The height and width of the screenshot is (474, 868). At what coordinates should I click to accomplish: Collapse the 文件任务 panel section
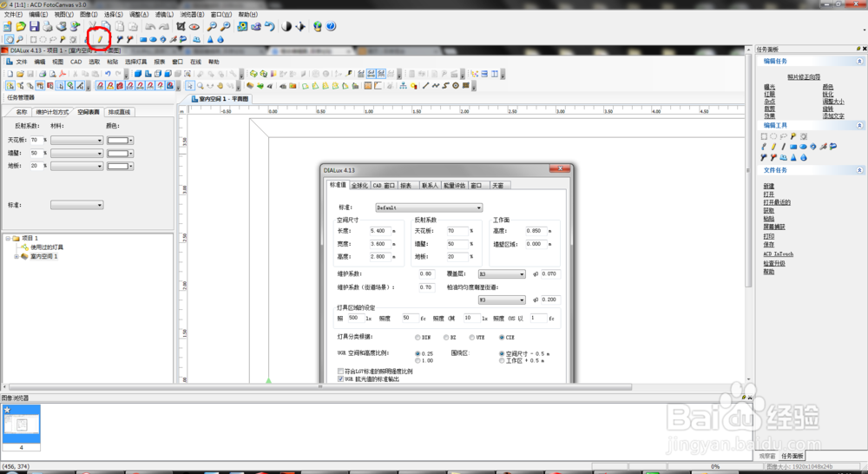point(859,170)
